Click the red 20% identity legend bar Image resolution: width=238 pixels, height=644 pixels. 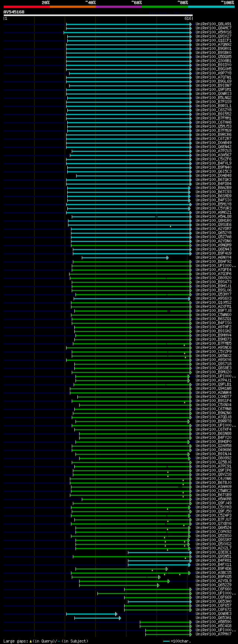coord(26,6)
